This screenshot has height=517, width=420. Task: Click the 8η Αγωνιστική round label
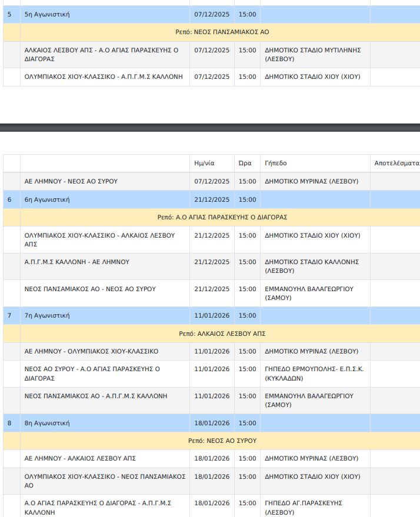47,423
